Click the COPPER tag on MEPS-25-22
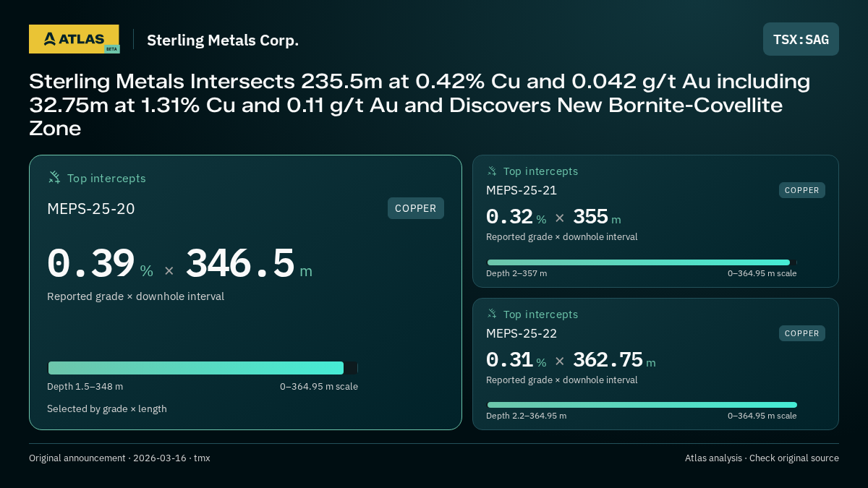The image size is (868, 488). [802, 333]
